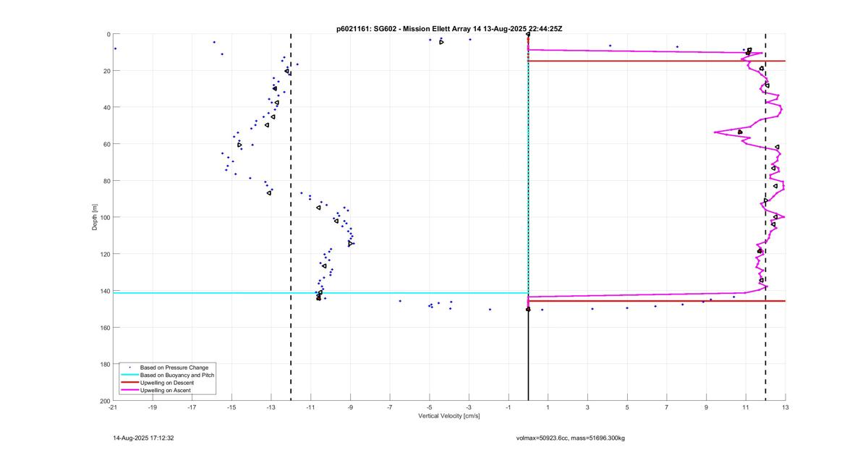868x450 pixels.
Task: Click positive x-axis tick label '5'
Action: (627, 407)
